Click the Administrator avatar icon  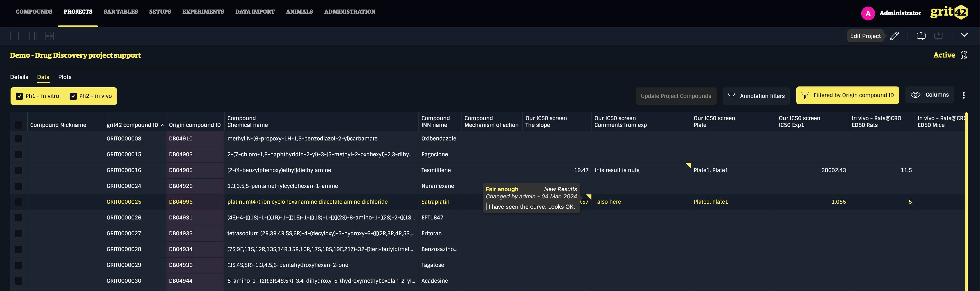pyautogui.click(x=868, y=13)
